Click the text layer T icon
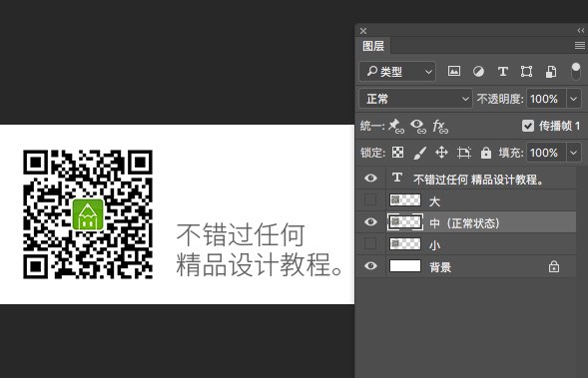588x378 pixels. coord(397,178)
